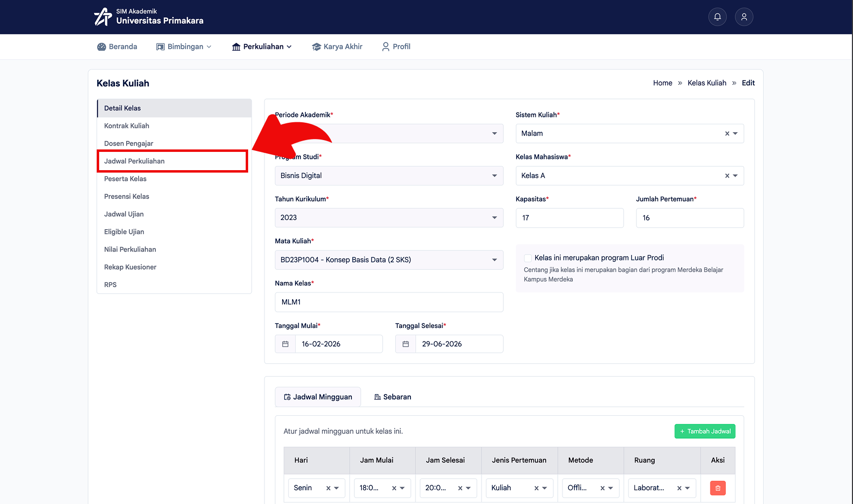Click the Tanggal Mulai date 16-02-2026
Screen dimensions: 853x504
point(338,344)
